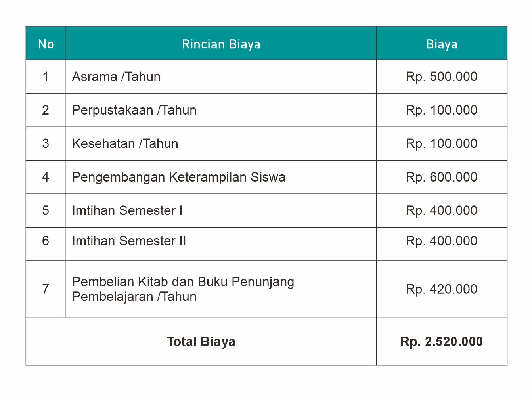Image resolution: width=532 pixels, height=396 pixels.
Task: Select the "Total Biaya" label
Action: click(x=201, y=342)
